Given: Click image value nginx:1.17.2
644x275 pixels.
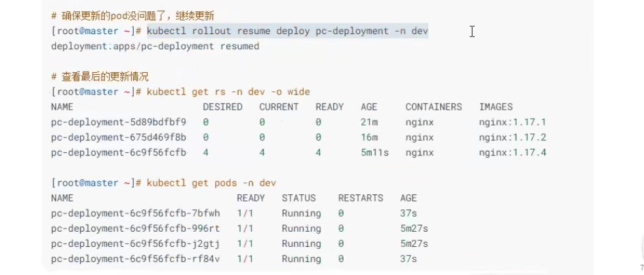Looking at the screenshot, I should [513, 137].
